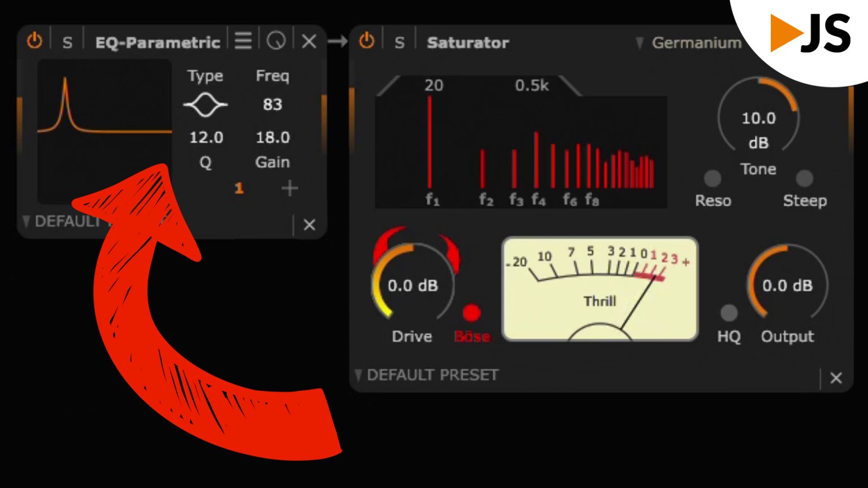Image resolution: width=868 pixels, height=488 pixels.
Task: Click the Freq value 83
Action: click(272, 104)
